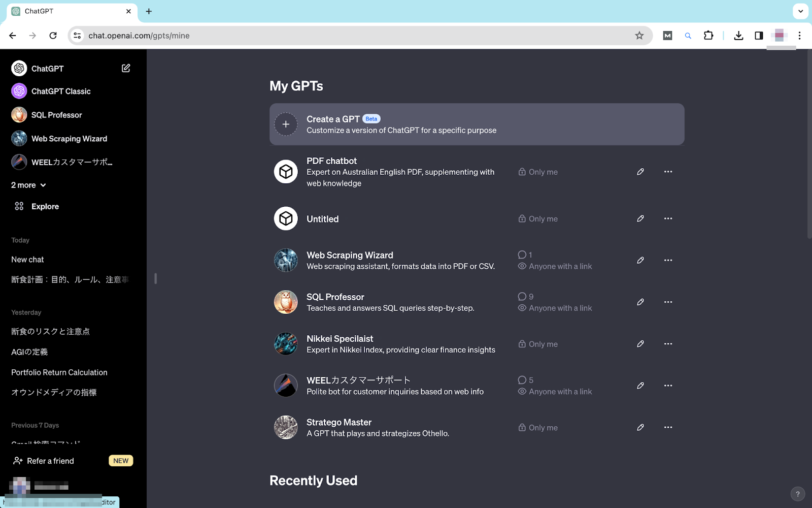
Task: Start a new chat via compose icon
Action: [126, 68]
